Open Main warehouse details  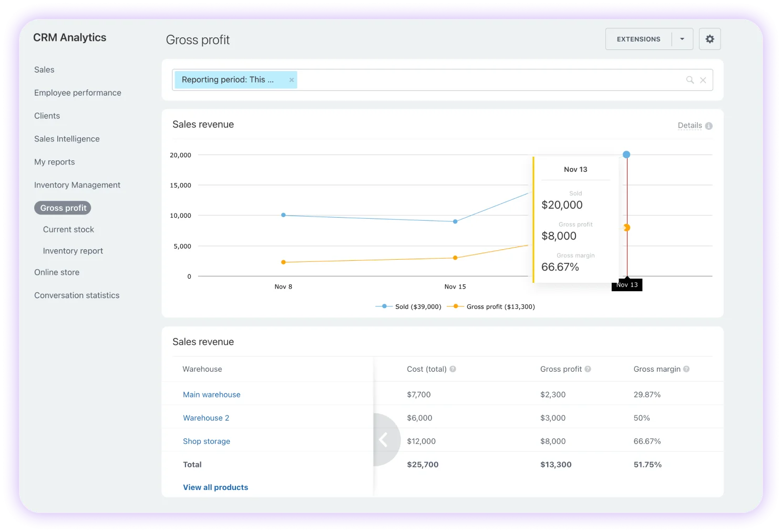click(x=212, y=394)
